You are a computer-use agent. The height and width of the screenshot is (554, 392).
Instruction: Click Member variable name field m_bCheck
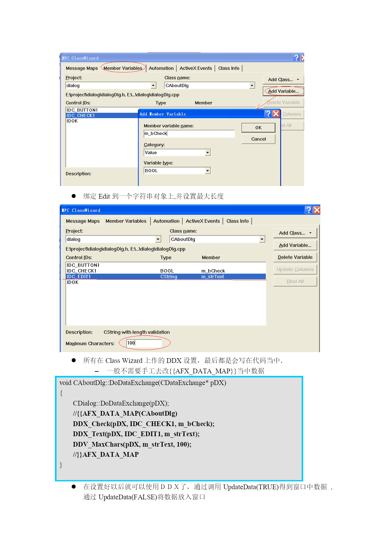(x=189, y=134)
